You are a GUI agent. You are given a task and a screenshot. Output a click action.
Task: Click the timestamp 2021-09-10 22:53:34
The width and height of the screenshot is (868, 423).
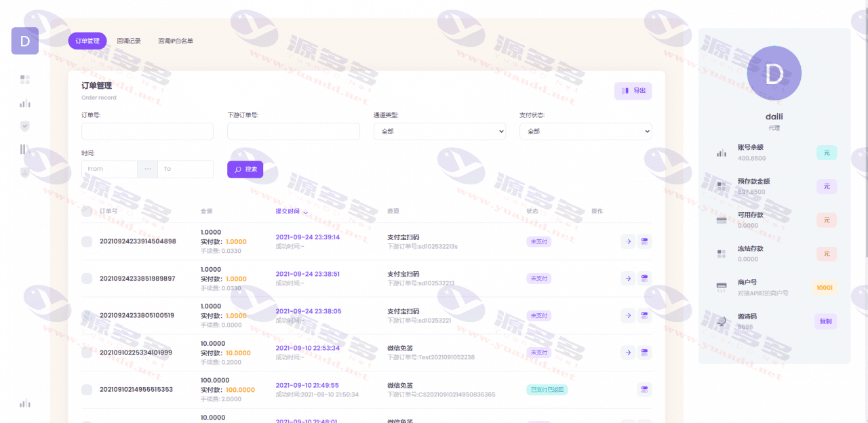[308, 348]
